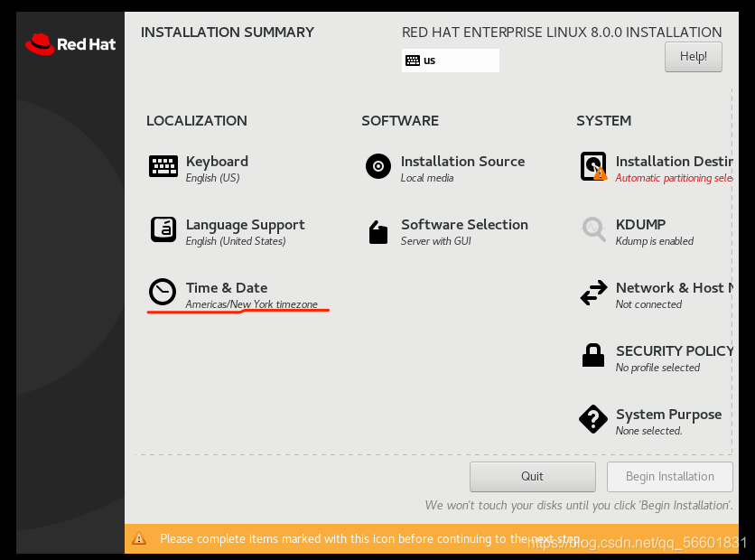Open the System Purpose title
This screenshot has height=560, width=755.
point(669,415)
